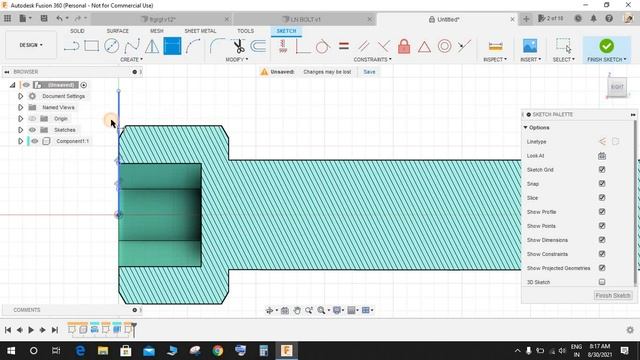
Task: Toggle the Snap checkbox
Action: [602, 184]
